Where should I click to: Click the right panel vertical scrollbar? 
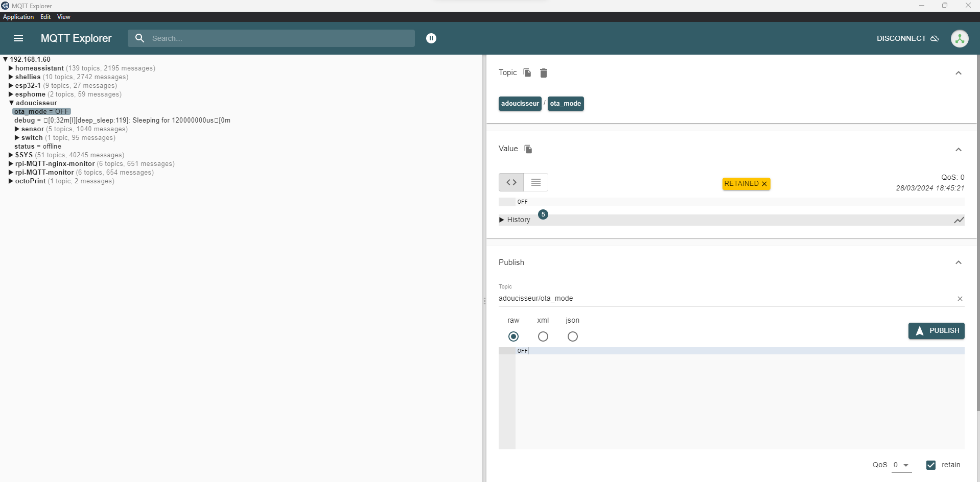[978, 233]
